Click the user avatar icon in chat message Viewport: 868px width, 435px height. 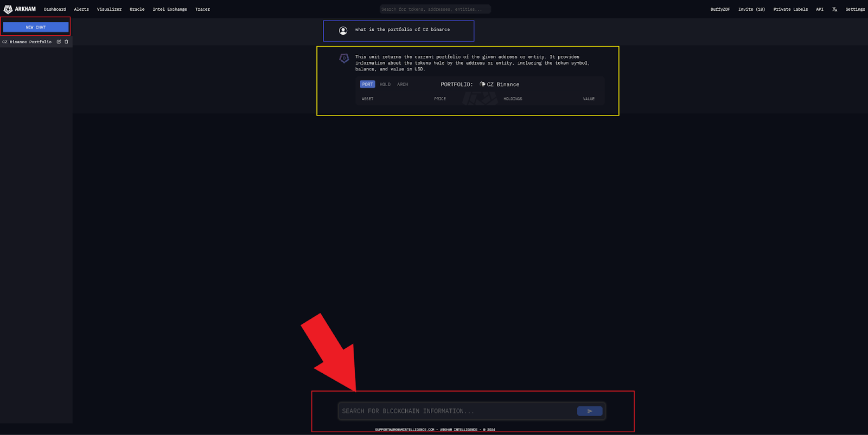343,30
